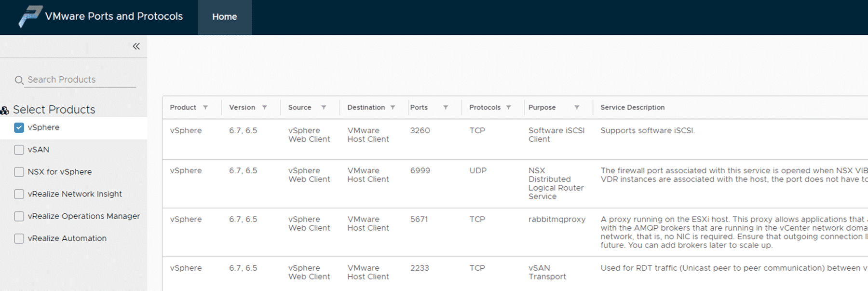Select port 3260 cell
Screen dimensions: 868x291
[420, 131]
